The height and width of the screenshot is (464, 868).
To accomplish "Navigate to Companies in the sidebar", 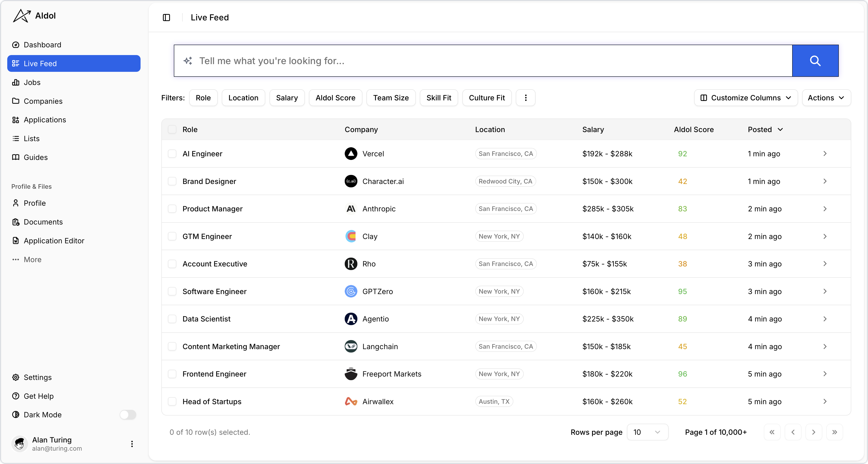I will click(43, 101).
